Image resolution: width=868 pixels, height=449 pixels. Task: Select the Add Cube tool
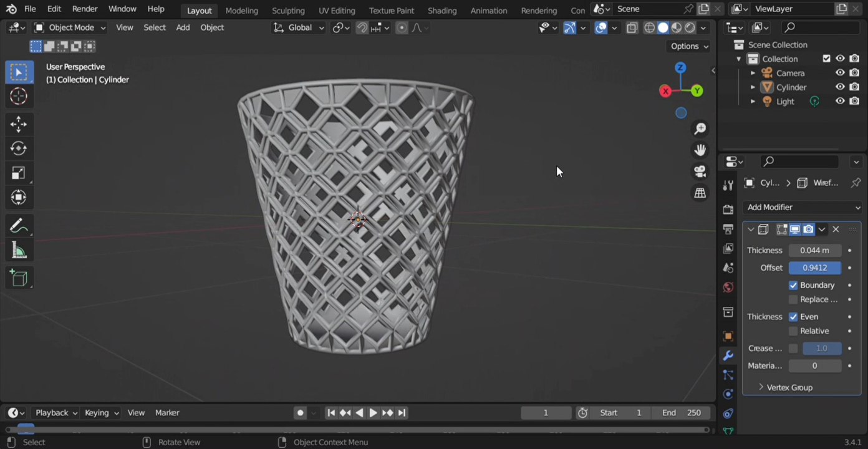pyautogui.click(x=19, y=278)
